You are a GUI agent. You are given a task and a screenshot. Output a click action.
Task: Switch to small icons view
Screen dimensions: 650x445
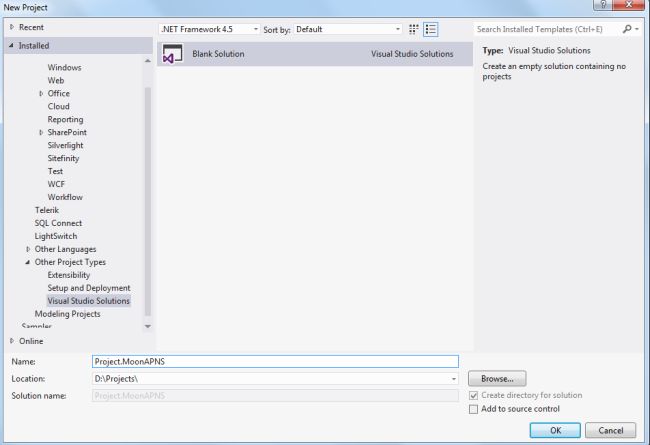pyautogui.click(x=413, y=29)
